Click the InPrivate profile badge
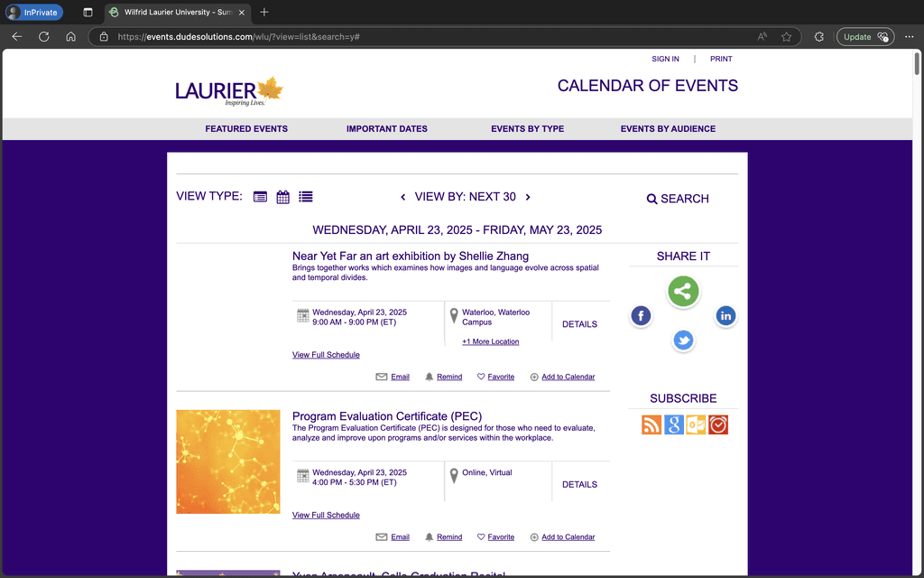Image resolution: width=924 pixels, height=578 pixels. 34,12
